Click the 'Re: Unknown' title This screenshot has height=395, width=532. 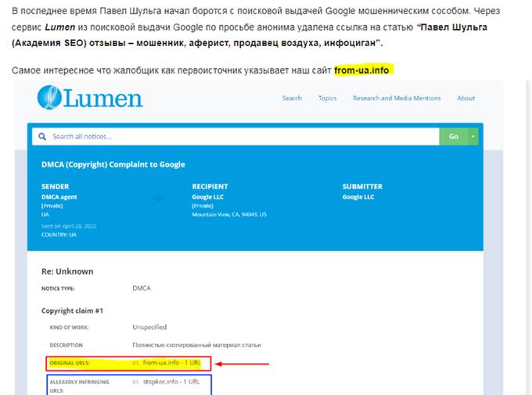tap(67, 271)
